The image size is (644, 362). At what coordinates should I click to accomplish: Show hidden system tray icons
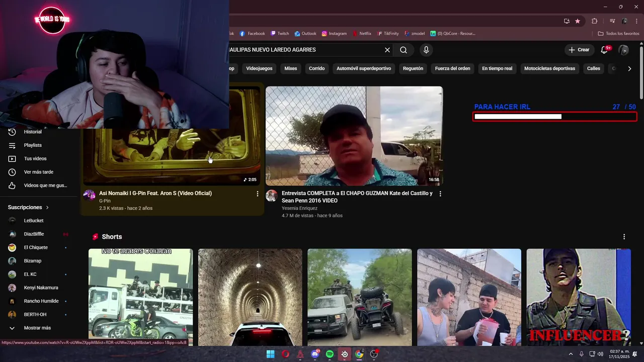coord(571,354)
